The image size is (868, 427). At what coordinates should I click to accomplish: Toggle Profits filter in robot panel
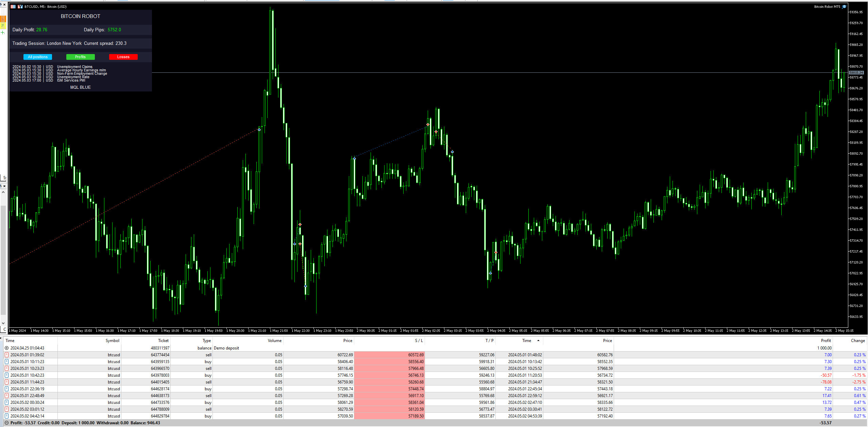(80, 57)
